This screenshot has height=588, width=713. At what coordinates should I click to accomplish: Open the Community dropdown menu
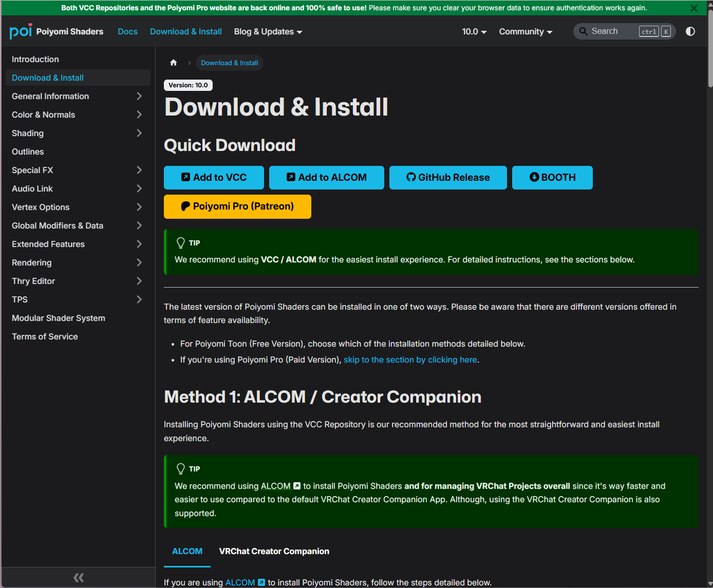(526, 31)
